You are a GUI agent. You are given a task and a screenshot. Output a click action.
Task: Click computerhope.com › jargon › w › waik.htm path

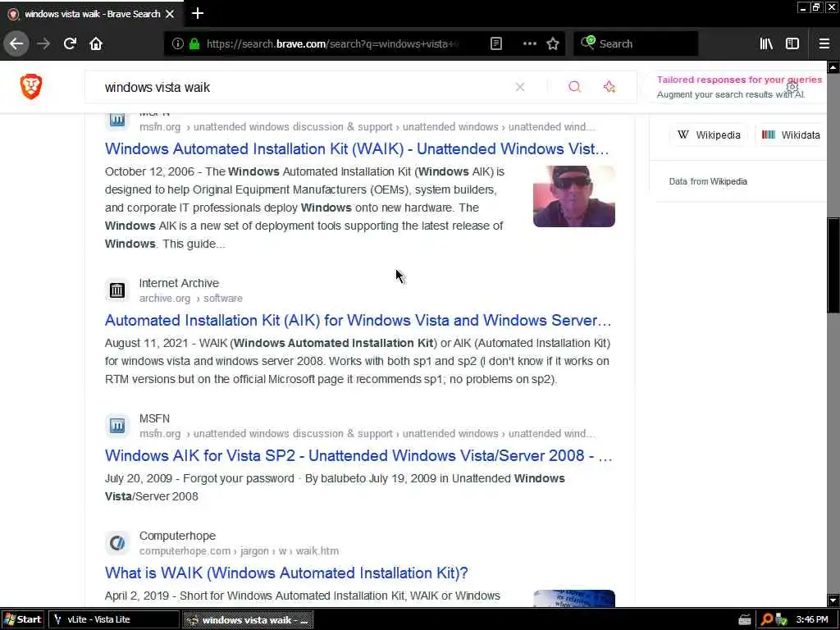(239, 550)
